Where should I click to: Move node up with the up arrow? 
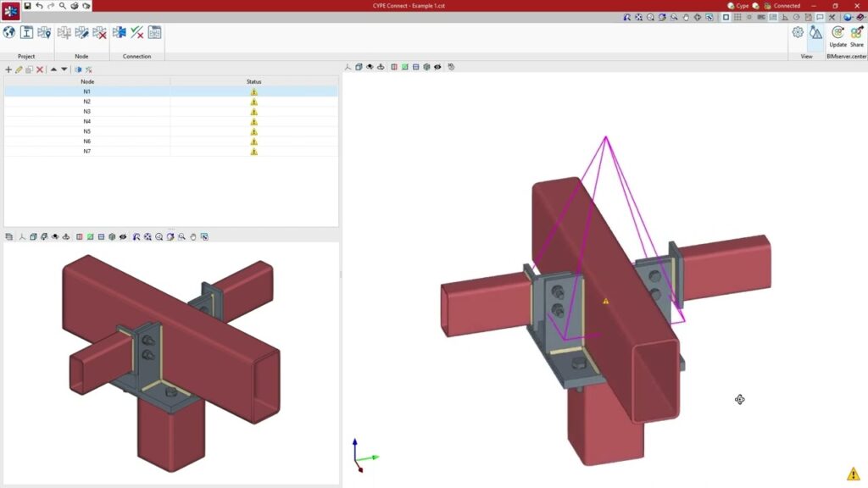coord(53,69)
